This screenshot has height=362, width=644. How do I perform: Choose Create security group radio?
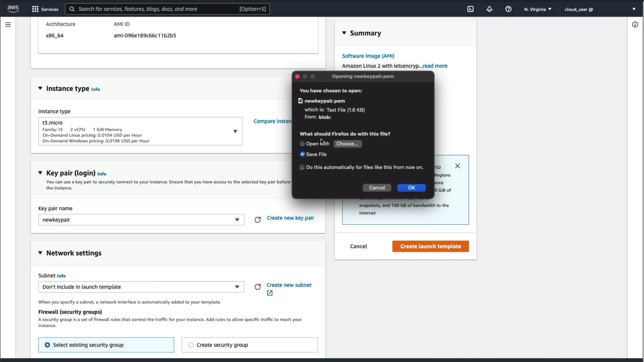[191, 345]
